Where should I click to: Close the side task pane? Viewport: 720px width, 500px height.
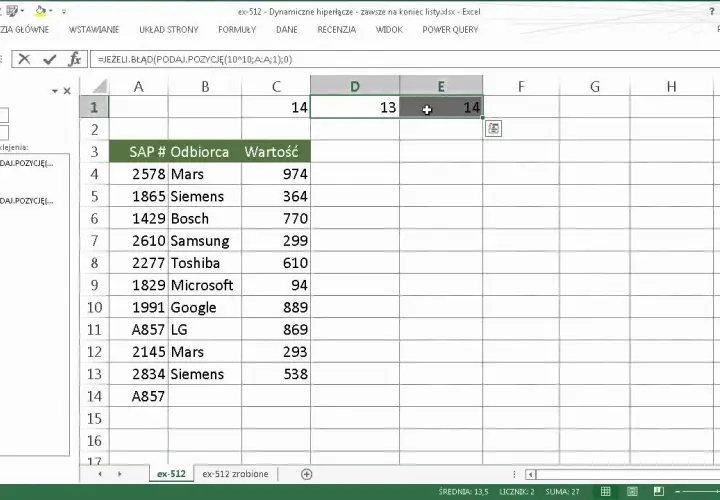point(67,91)
